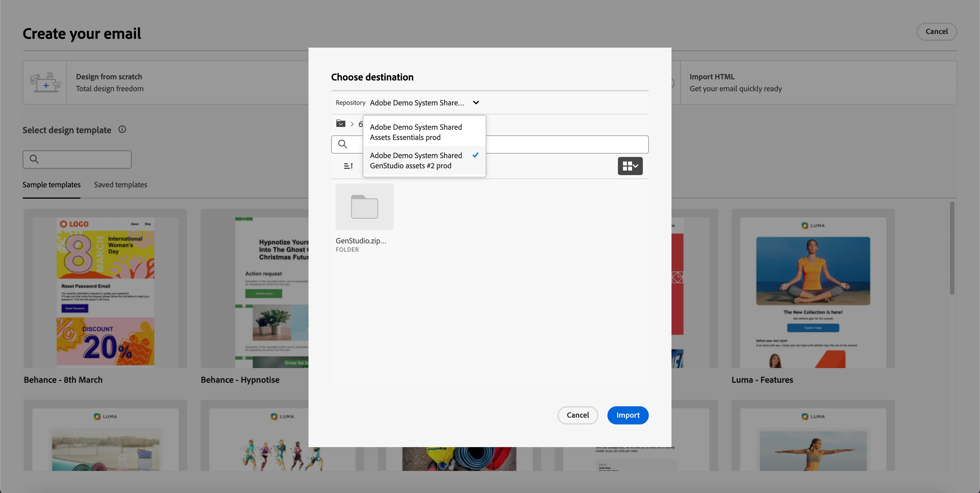Click the template search magnifier icon

34,159
